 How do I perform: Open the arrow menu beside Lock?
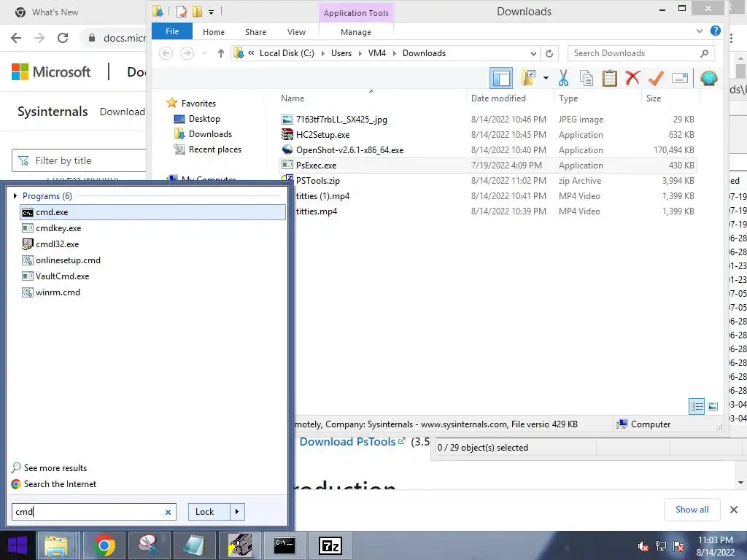[x=237, y=512]
